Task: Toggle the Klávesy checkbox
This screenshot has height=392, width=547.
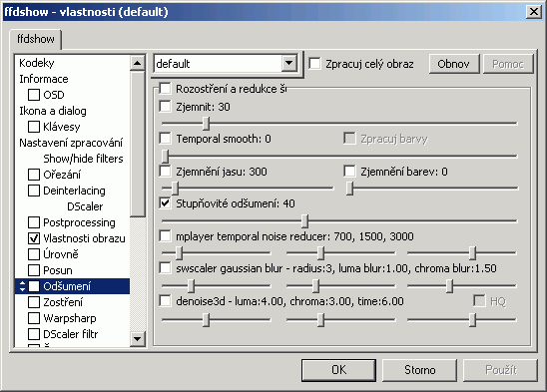Action: [x=34, y=127]
